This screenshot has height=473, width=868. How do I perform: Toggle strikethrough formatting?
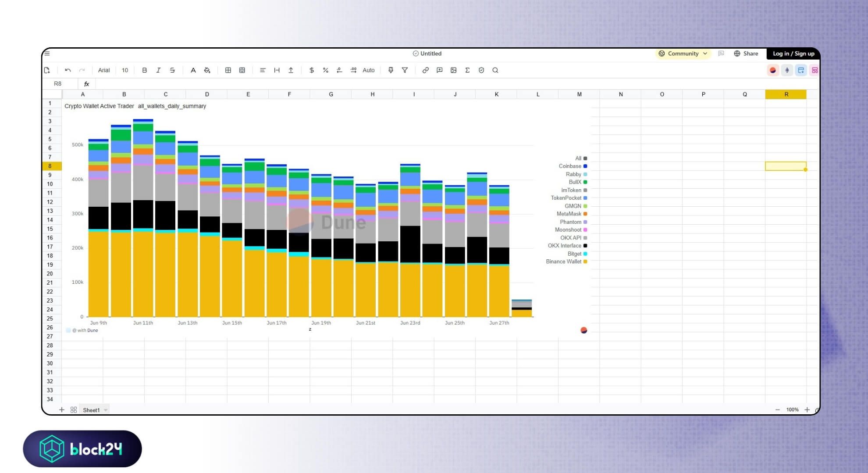172,70
